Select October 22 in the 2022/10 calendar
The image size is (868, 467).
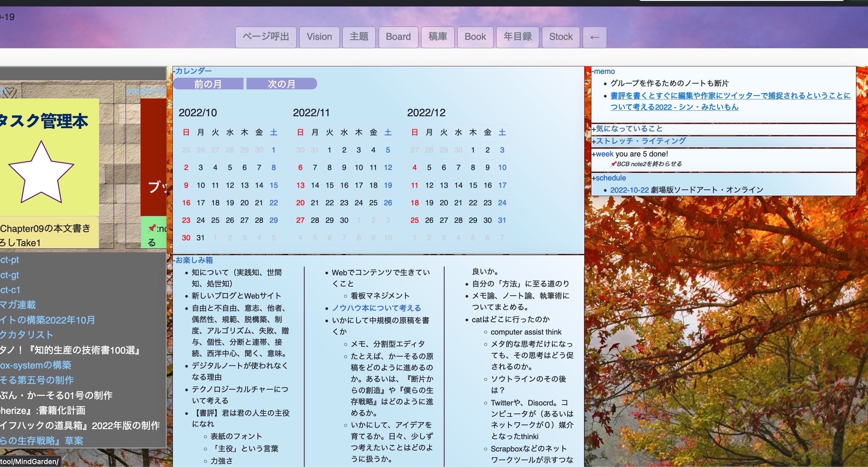click(x=273, y=203)
